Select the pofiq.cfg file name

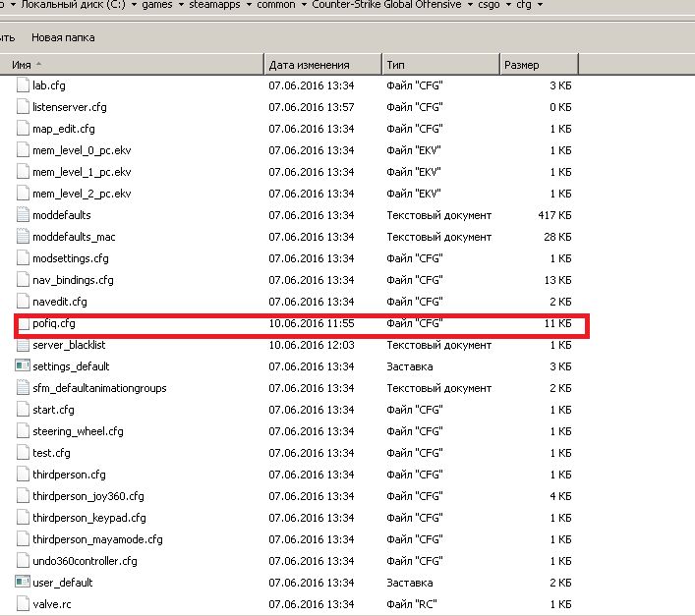[x=54, y=323]
